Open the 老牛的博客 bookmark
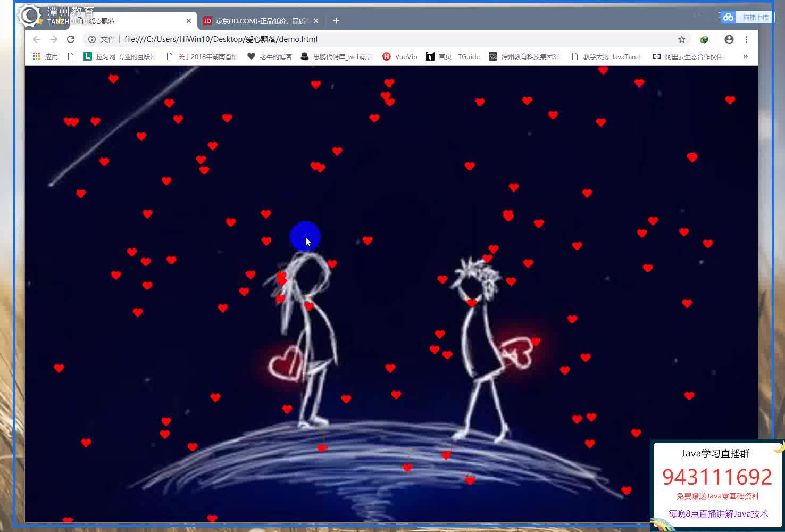This screenshot has width=785, height=532. click(x=270, y=56)
